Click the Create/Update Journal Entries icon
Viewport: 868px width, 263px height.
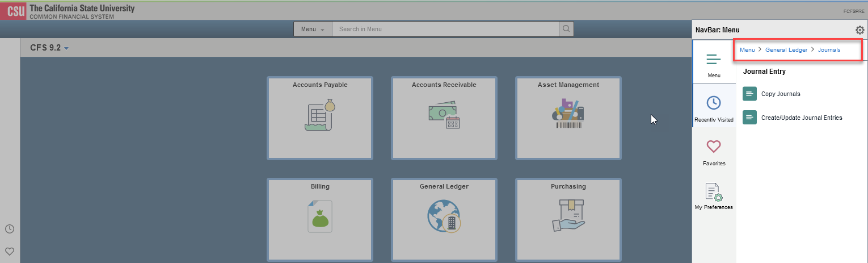point(749,118)
